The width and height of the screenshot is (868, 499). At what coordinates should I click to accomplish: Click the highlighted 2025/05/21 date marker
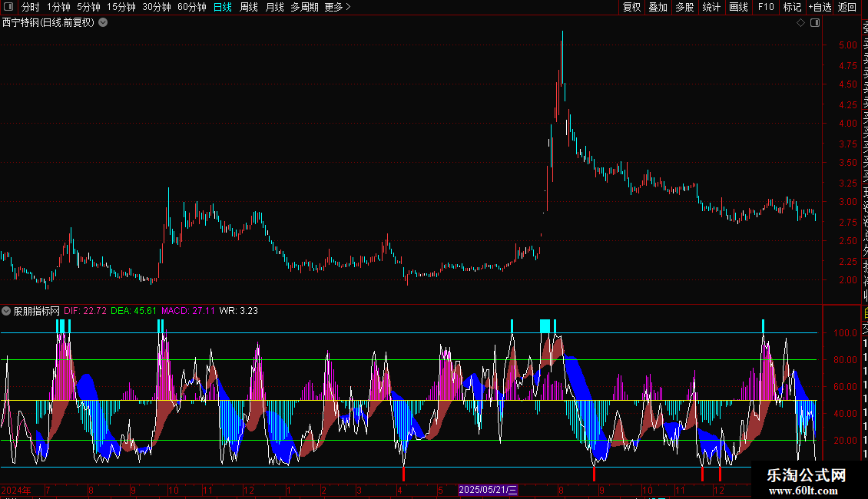[x=489, y=490]
